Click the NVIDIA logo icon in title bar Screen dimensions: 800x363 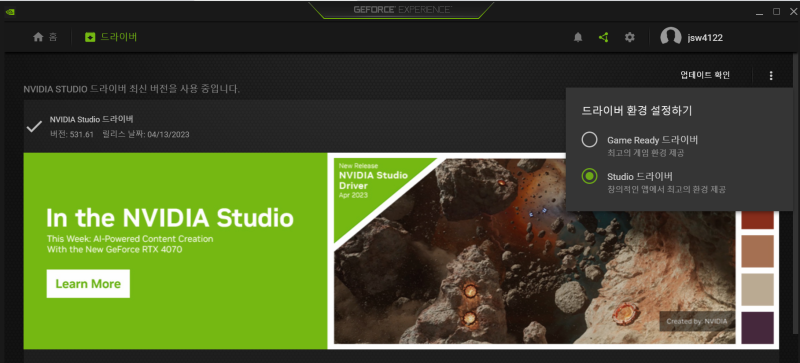tap(10, 11)
